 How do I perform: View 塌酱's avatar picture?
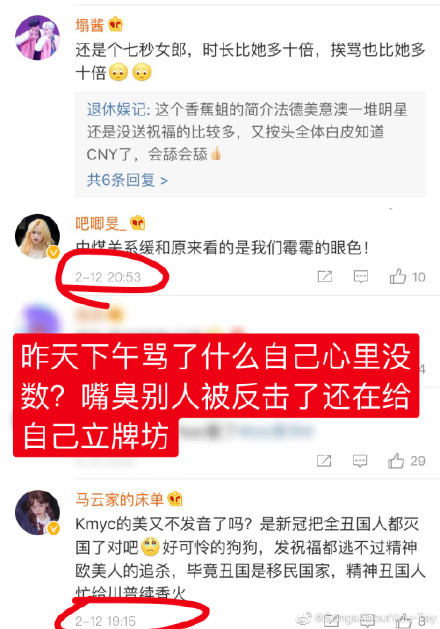click(37, 38)
